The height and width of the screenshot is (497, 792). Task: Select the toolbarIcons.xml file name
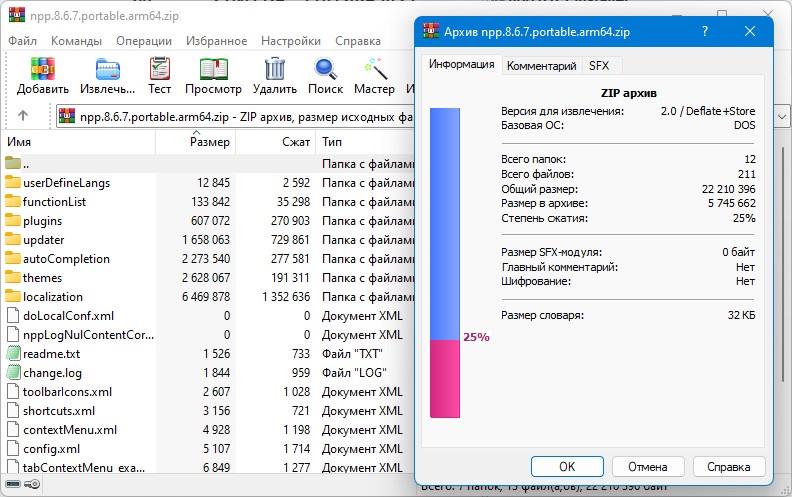coord(68,391)
